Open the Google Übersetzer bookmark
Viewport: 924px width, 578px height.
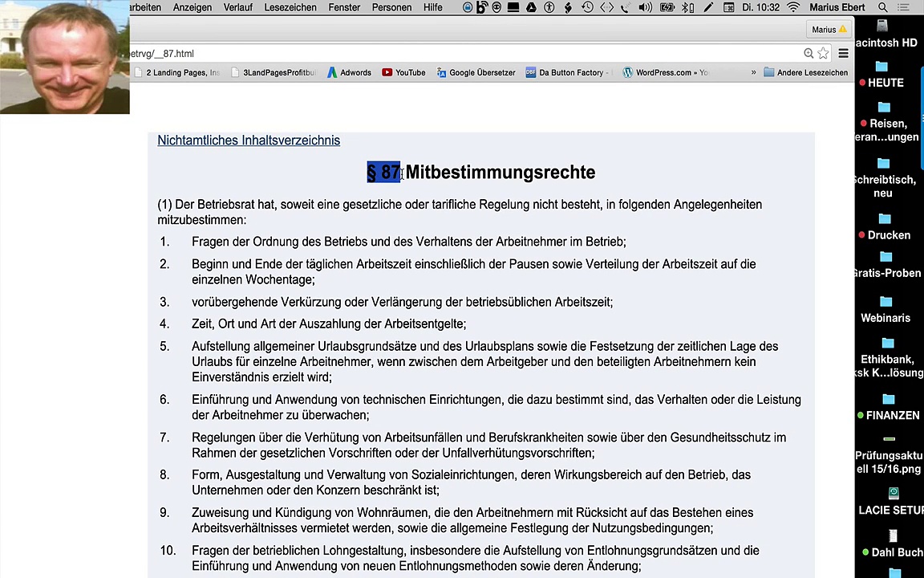pos(476,72)
